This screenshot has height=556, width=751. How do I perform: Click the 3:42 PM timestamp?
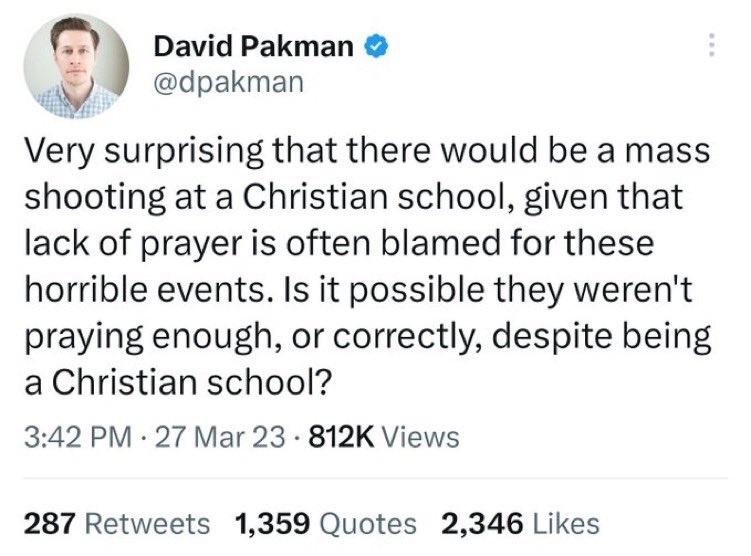click(78, 437)
